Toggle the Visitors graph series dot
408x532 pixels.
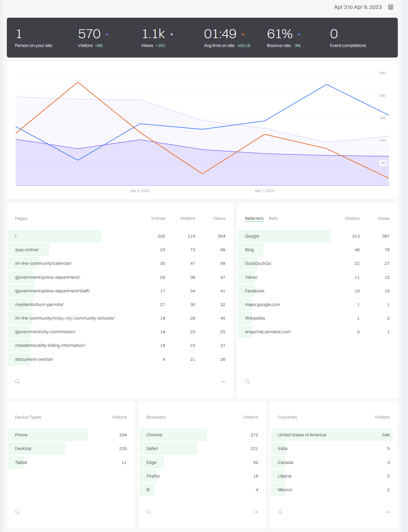[107, 34]
